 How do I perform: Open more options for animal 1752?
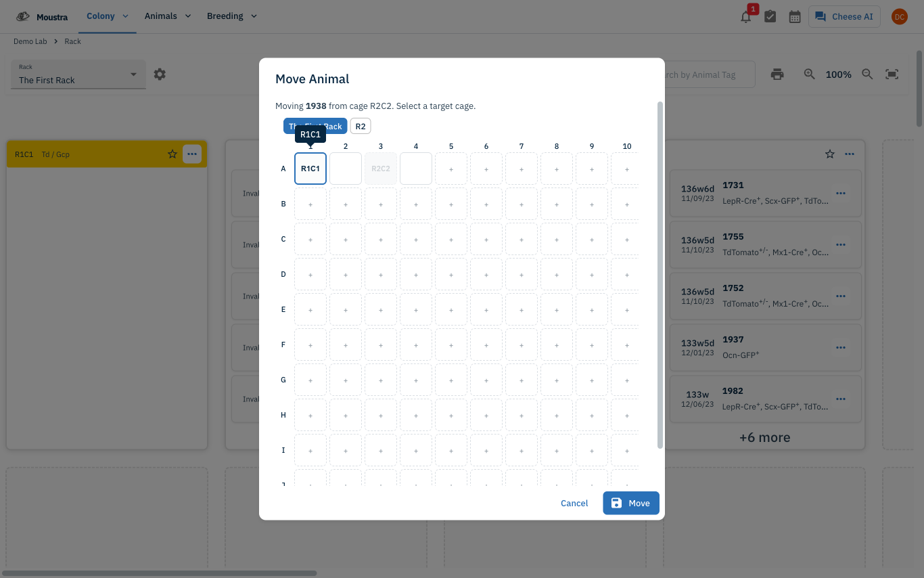[841, 296]
